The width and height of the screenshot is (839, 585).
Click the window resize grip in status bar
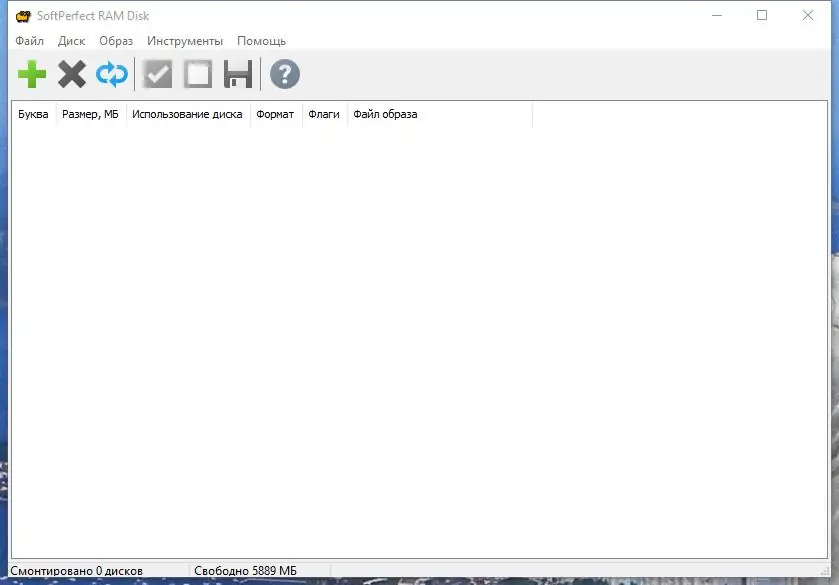825,572
